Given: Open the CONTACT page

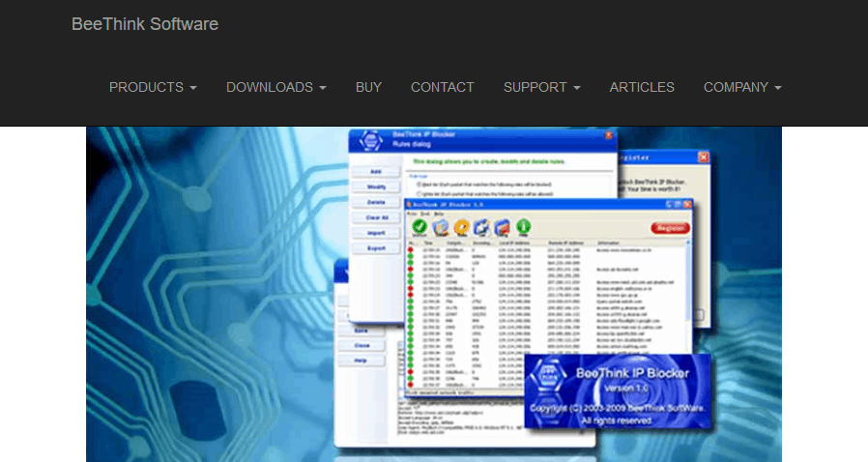Looking at the screenshot, I should [443, 87].
